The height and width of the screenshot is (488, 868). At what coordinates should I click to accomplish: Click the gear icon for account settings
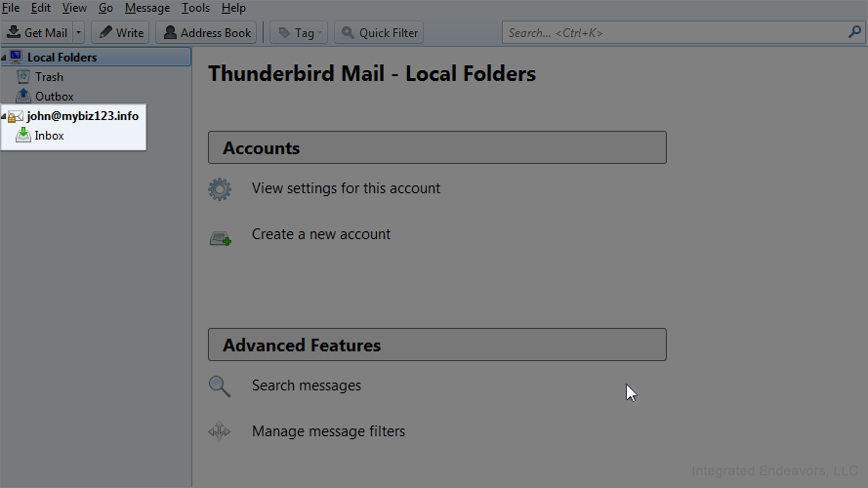click(x=220, y=189)
